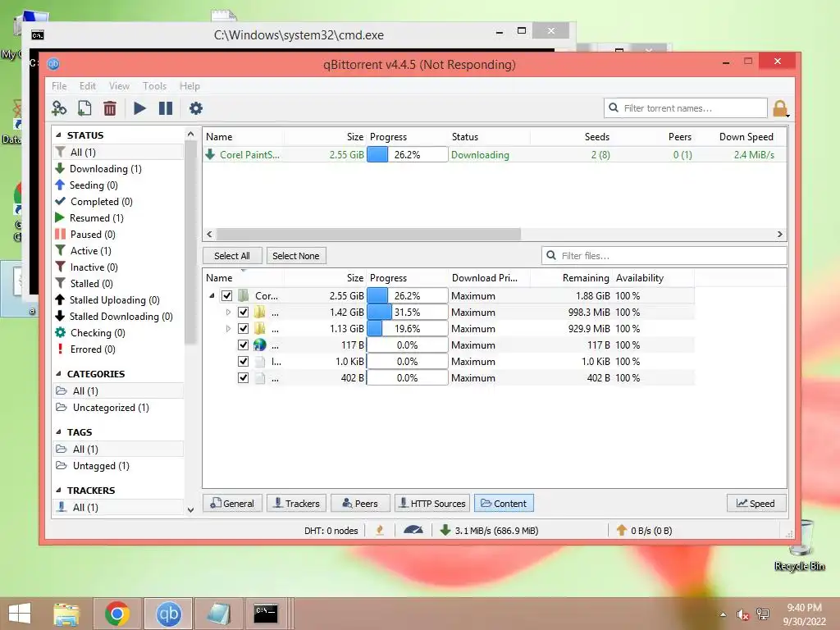Open the File menu
Viewport: 840px width, 630px height.
pos(59,85)
